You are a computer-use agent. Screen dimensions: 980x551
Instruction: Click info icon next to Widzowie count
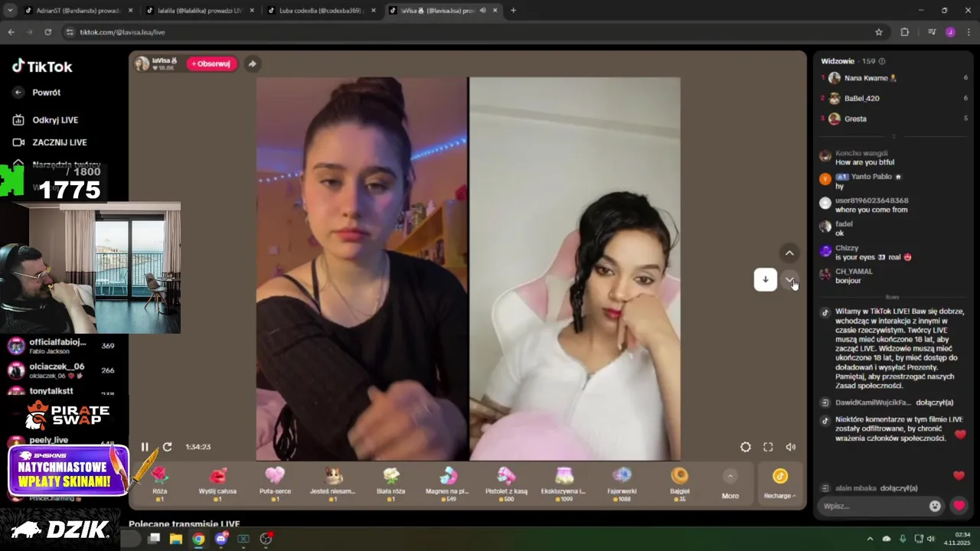882,61
